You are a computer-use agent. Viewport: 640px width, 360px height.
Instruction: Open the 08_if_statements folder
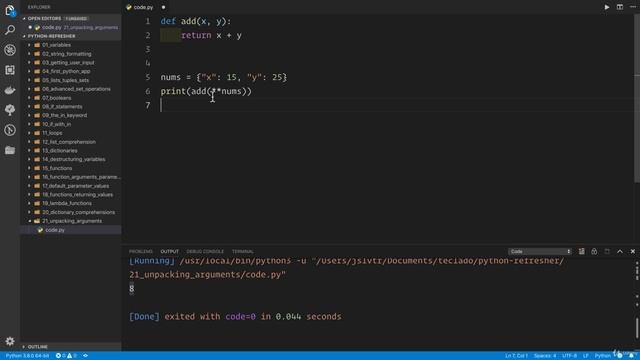(x=71, y=107)
